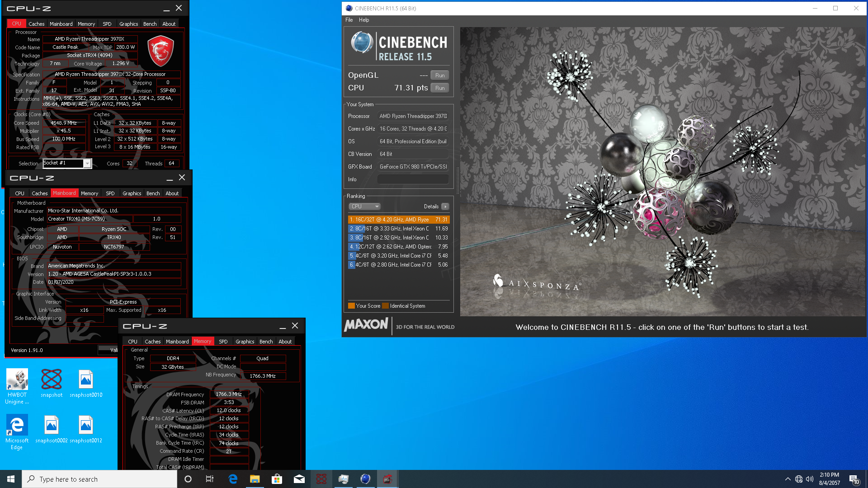
Task: Open the notification action center
Action: 854,479
